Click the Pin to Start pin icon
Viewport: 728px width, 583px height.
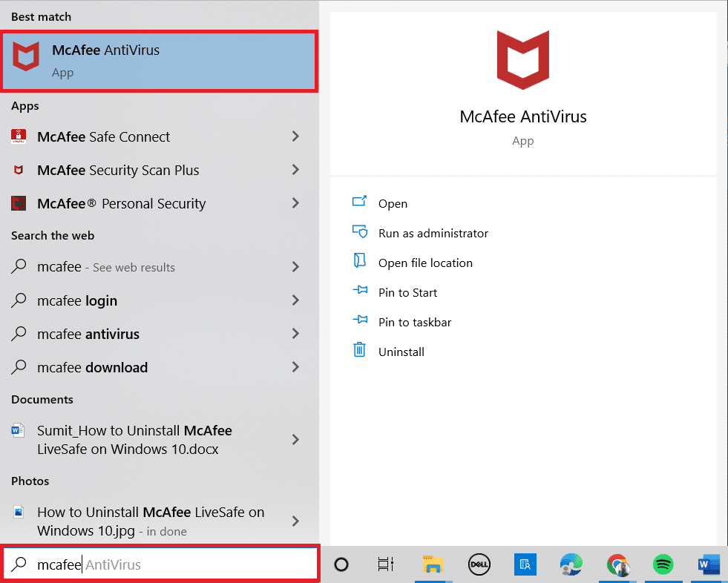pyautogui.click(x=360, y=289)
